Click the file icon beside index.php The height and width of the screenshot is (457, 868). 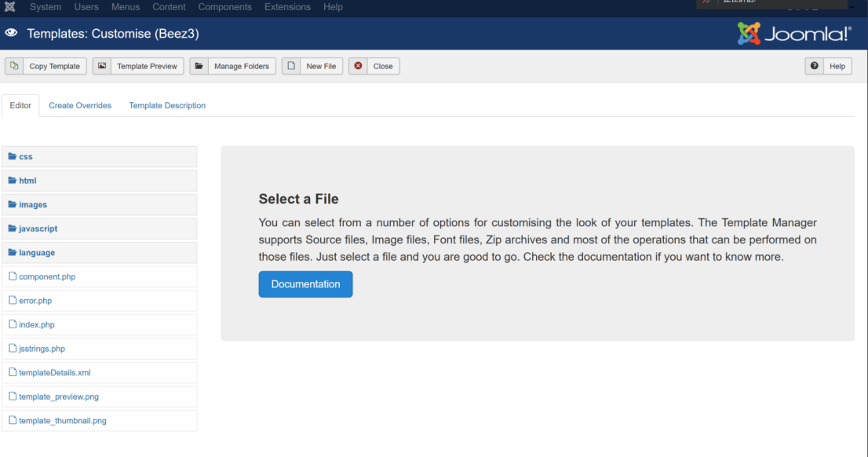tap(13, 324)
